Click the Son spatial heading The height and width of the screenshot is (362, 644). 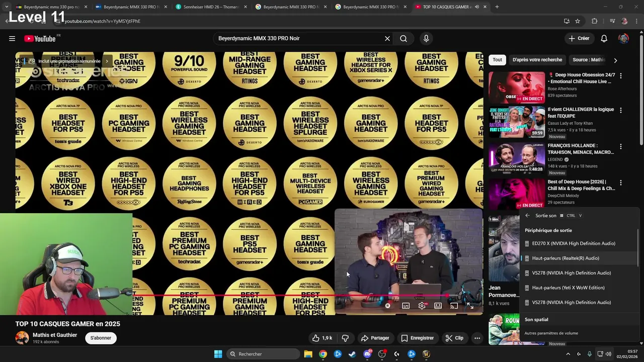tap(536, 320)
